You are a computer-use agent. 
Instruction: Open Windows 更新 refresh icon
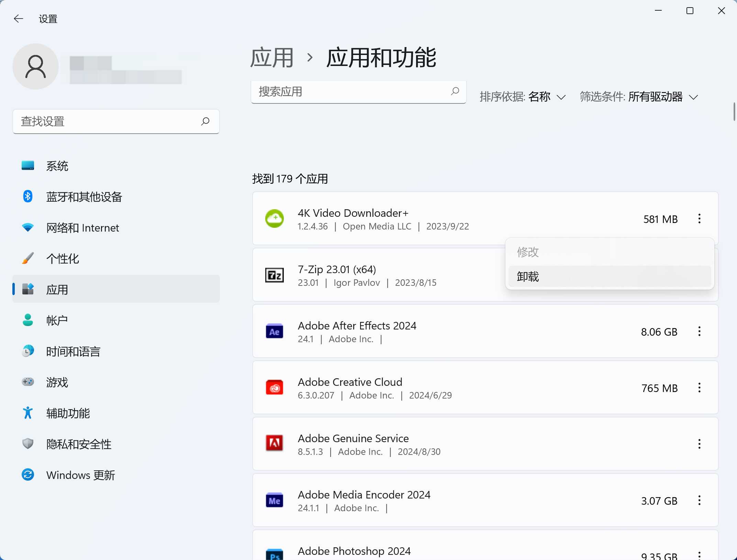(x=28, y=475)
